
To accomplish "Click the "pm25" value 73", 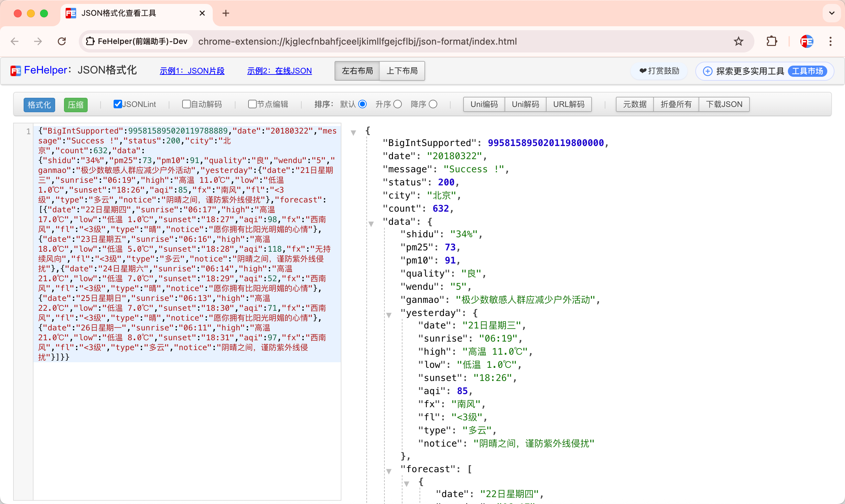I will 450,247.
